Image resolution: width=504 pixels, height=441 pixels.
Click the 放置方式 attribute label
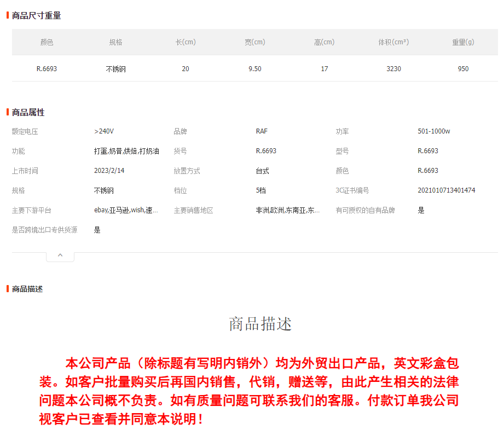point(187,171)
